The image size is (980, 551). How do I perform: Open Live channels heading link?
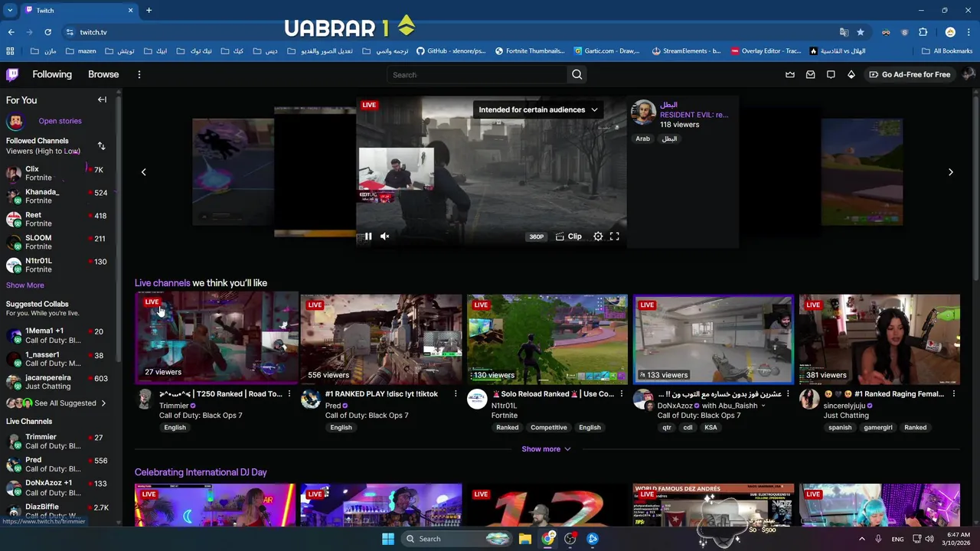click(x=162, y=282)
